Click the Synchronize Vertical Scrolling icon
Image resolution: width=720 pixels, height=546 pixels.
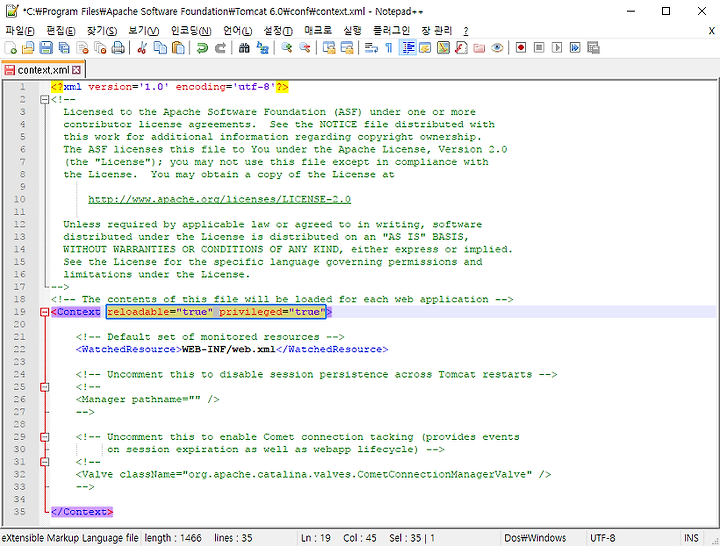point(329,48)
